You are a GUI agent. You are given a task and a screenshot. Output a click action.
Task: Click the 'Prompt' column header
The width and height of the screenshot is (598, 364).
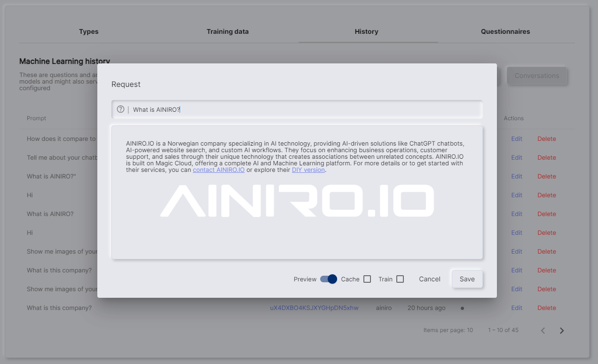point(36,118)
